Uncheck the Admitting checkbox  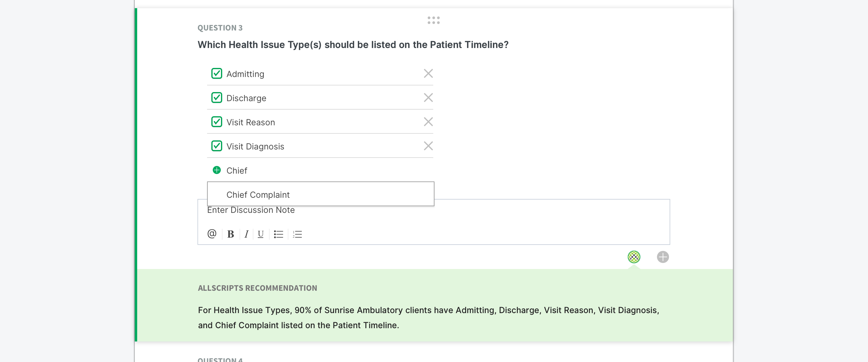[217, 74]
